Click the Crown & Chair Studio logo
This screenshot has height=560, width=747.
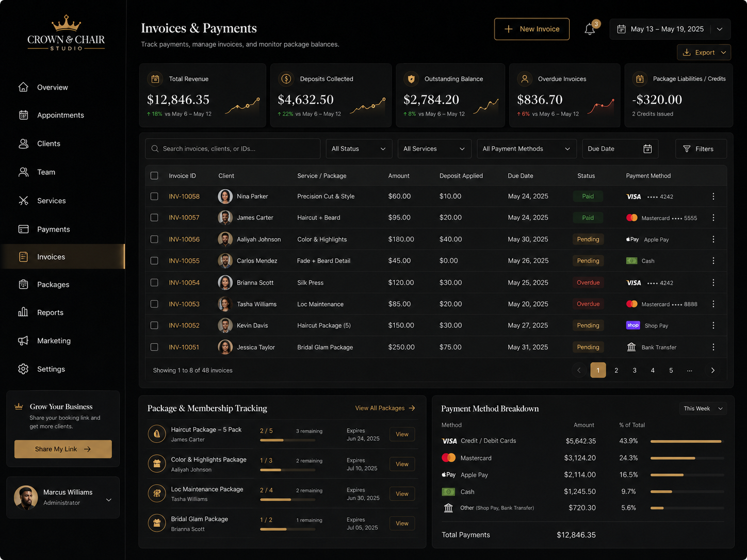66,34
